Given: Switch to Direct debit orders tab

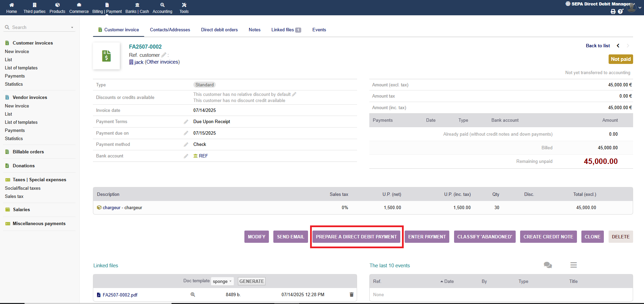Looking at the screenshot, I should click(x=219, y=30).
